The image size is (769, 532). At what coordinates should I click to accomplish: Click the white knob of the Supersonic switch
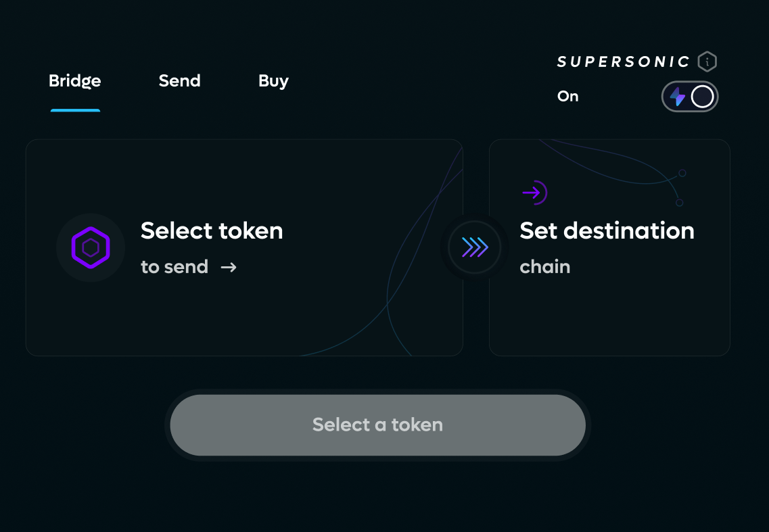click(x=703, y=97)
